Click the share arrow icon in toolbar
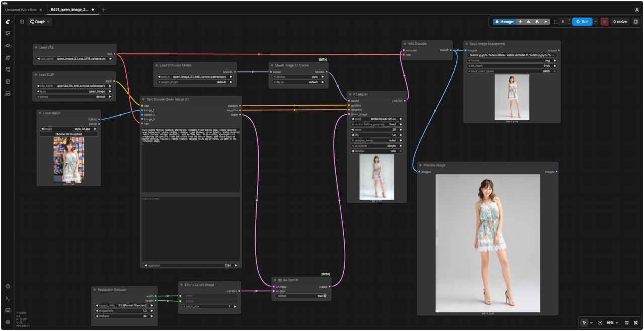This screenshot has width=644, height=331. pyautogui.click(x=545, y=22)
